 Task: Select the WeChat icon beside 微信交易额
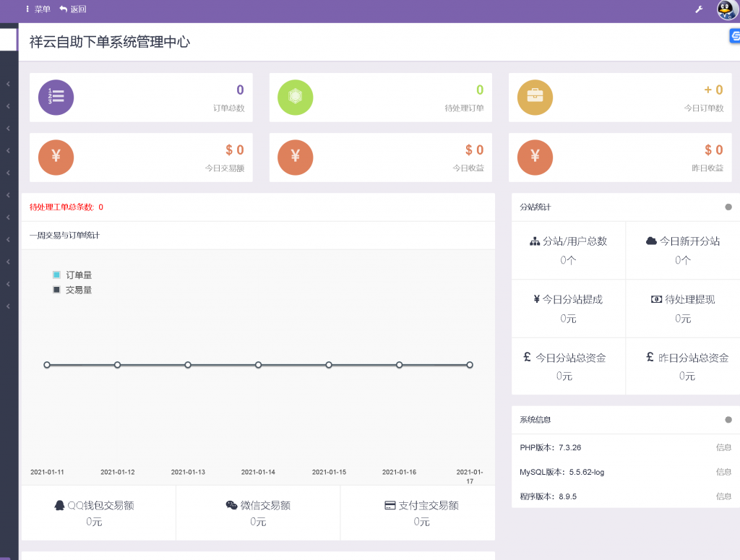tap(231, 505)
